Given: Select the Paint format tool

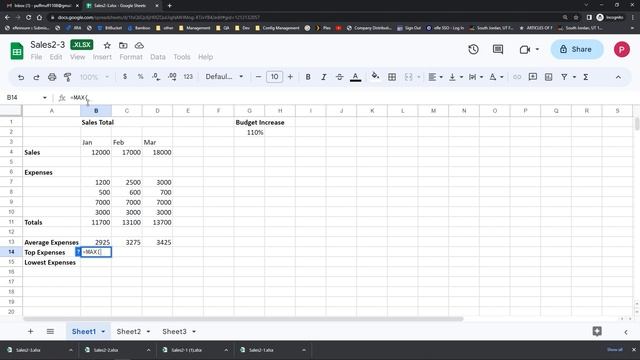Looking at the screenshot, I should [x=67, y=77].
